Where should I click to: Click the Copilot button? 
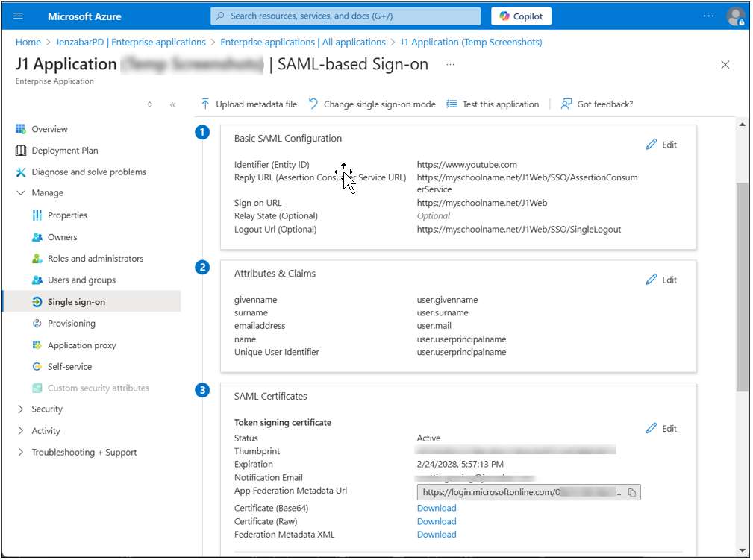pyautogui.click(x=521, y=16)
